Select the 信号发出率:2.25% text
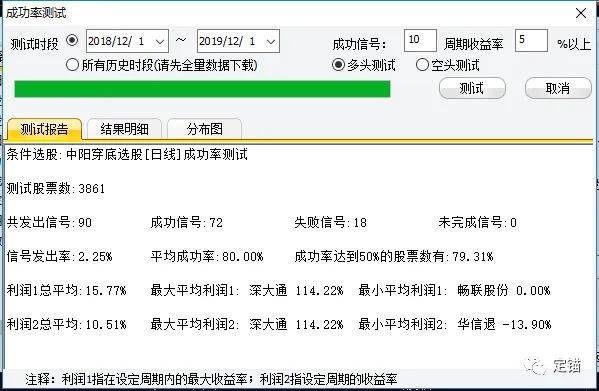The height and width of the screenshot is (391, 599). click(60, 256)
